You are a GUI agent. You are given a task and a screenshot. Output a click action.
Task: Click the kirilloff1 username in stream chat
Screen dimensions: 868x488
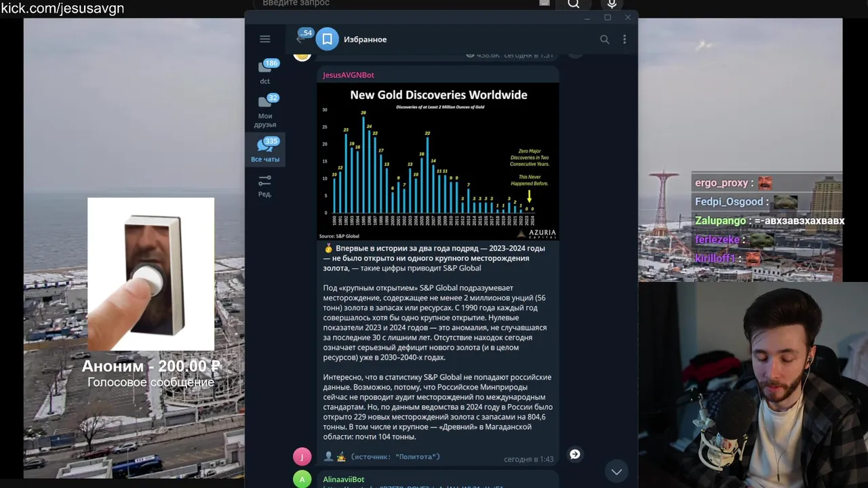(715, 258)
